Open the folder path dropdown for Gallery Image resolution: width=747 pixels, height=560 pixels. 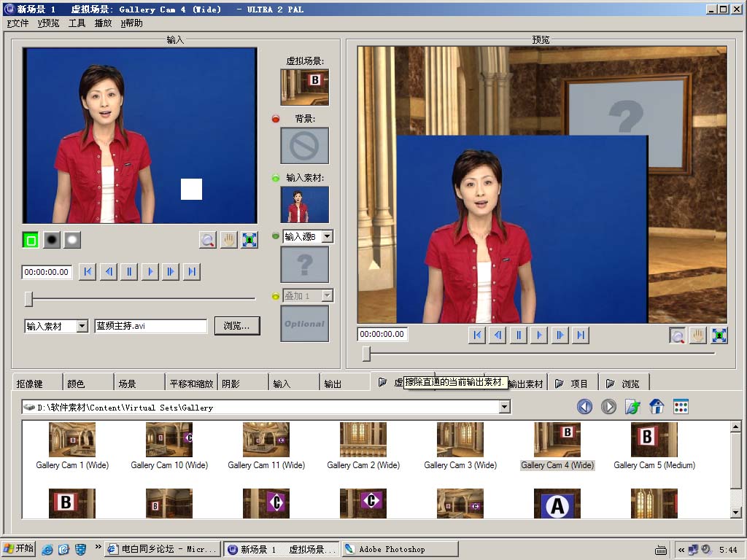tap(504, 408)
